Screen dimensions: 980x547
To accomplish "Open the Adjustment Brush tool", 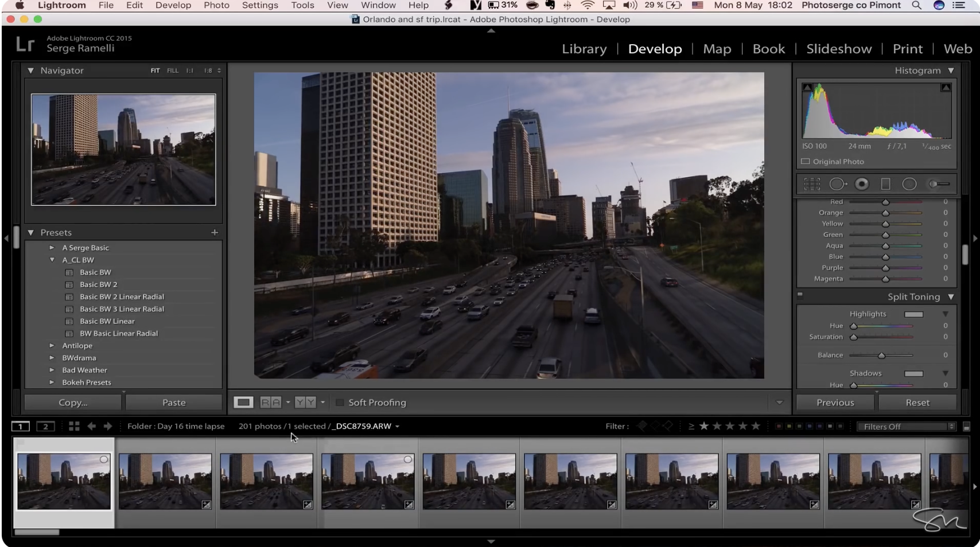I will pyautogui.click(x=939, y=184).
